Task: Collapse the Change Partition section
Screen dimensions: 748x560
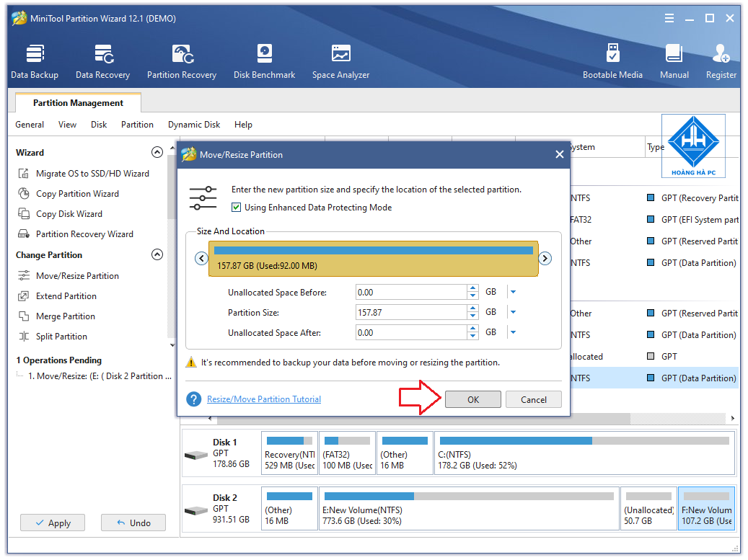Action: [157, 254]
